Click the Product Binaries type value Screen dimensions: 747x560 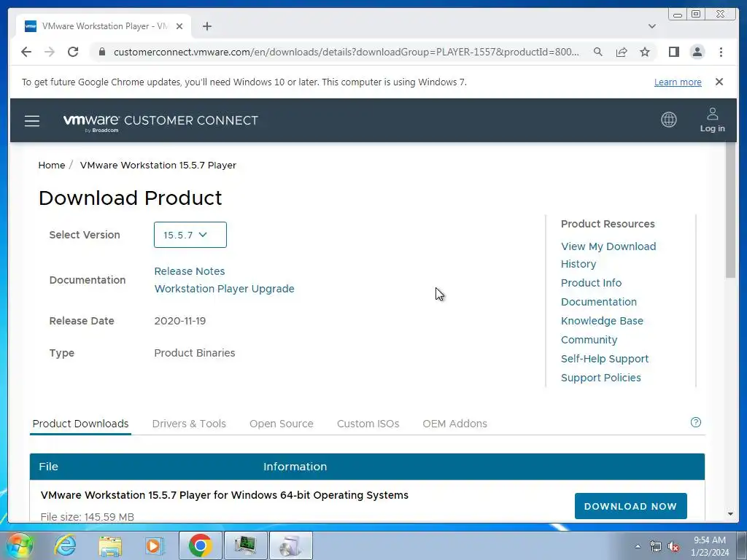pyautogui.click(x=194, y=353)
